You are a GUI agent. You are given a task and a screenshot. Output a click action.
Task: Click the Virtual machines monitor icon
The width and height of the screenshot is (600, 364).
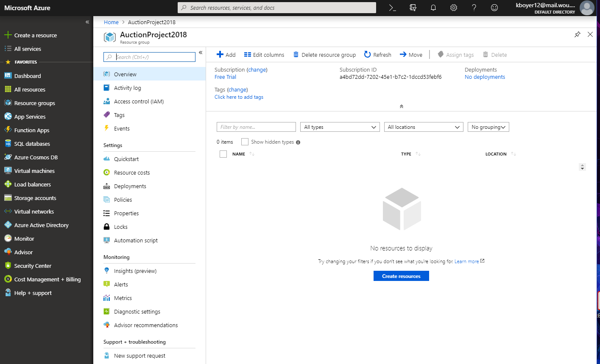pos(8,171)
